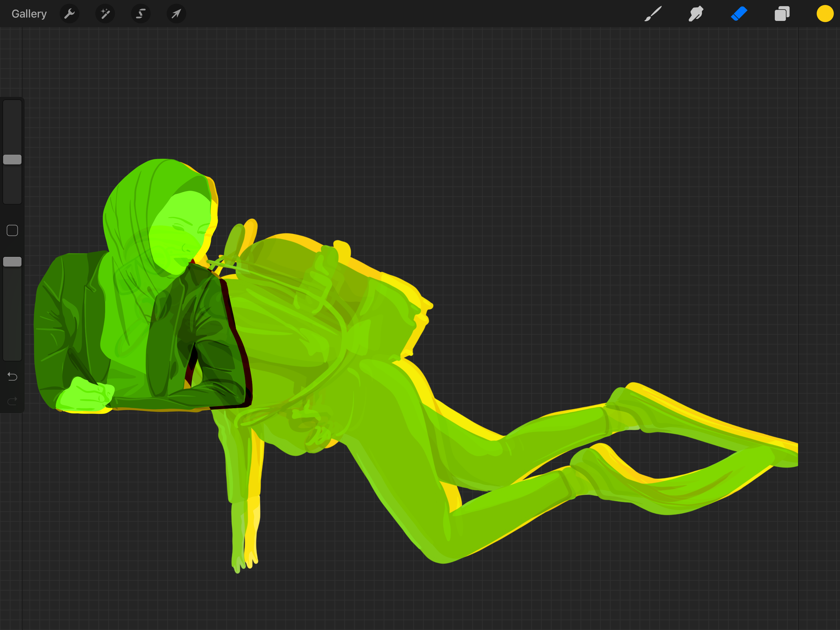This screenshot has height=630, width=840.
Task: Activate the Selection tool
Action: [x=141, y=14]
